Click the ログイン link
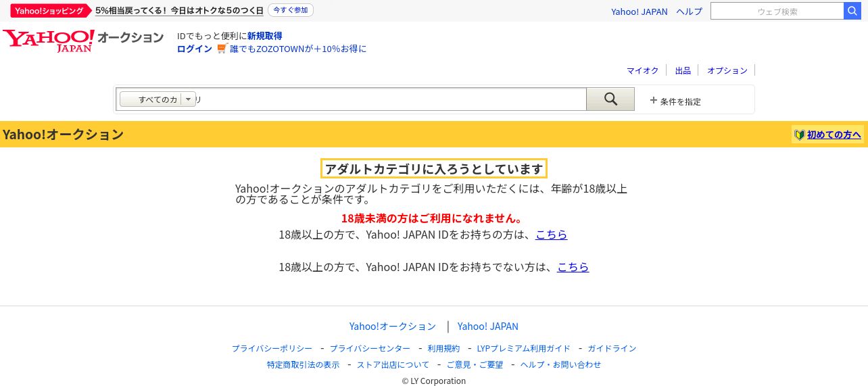The height and width of the screenshot is (386, 868). (x=195, y=49)
